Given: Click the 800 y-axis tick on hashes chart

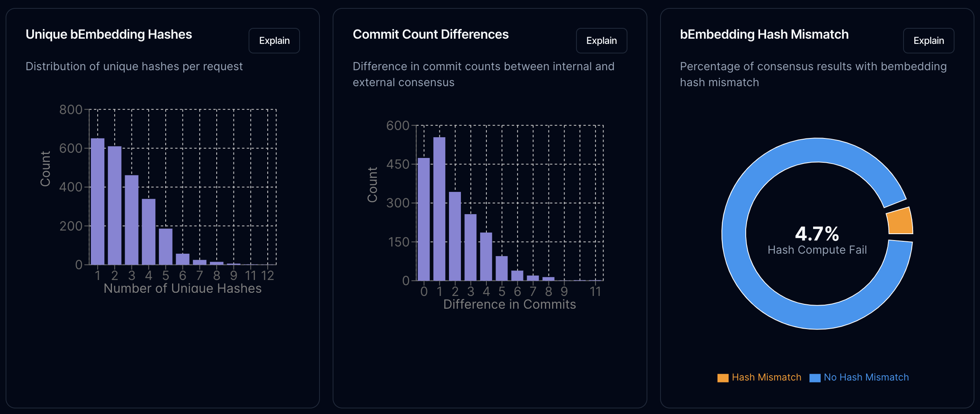Looking at the screenshot, I should [71, 110].
